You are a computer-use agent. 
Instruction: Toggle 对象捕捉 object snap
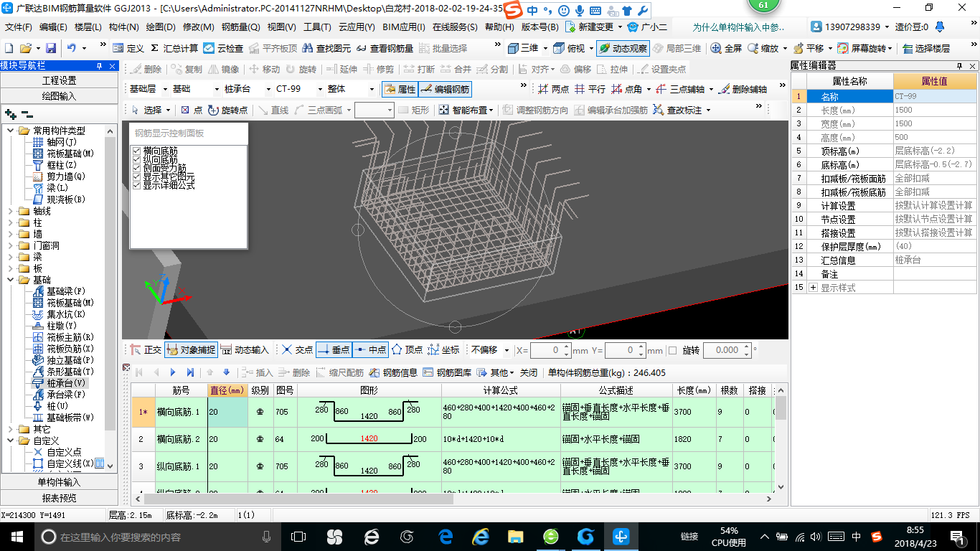191,350
